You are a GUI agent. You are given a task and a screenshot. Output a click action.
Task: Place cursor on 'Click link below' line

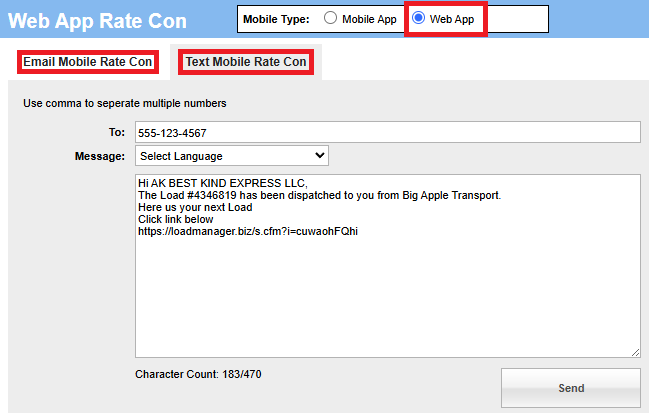176,219
